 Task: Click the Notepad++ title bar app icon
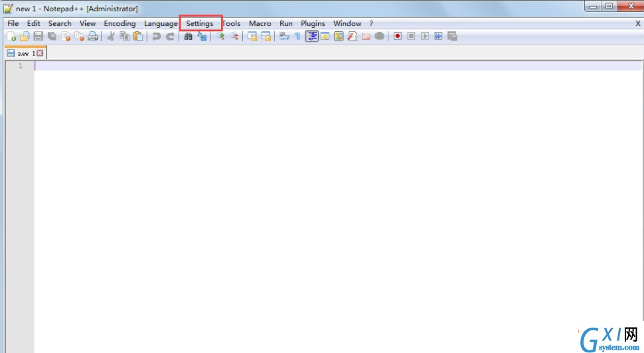(x=8, y=8)
